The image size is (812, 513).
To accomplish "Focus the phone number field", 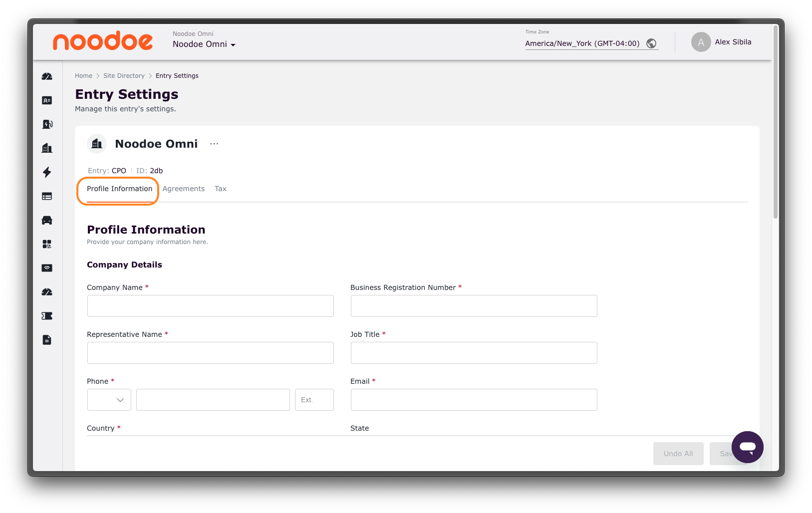I will tap(213, 400).
